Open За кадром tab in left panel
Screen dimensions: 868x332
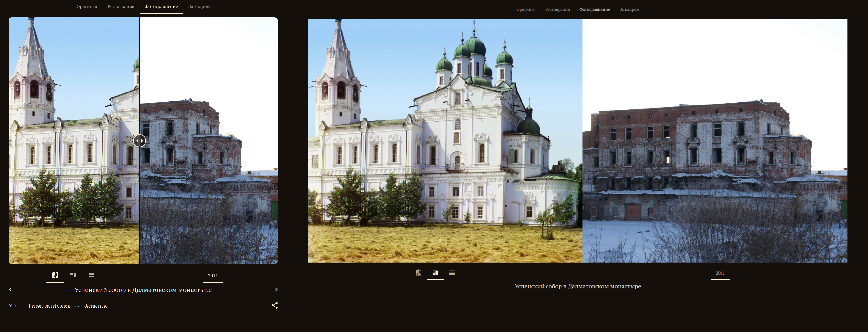click(199, 7)
